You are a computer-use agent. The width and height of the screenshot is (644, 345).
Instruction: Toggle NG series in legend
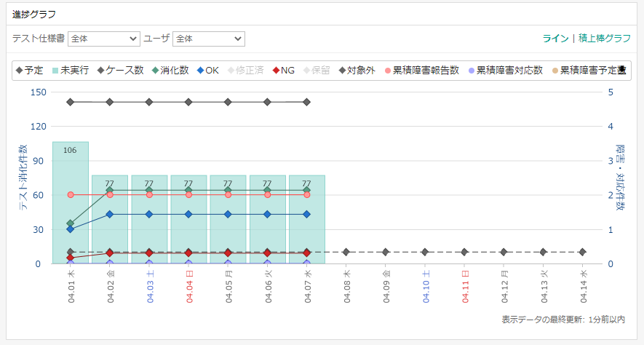[x=283, y=70]
